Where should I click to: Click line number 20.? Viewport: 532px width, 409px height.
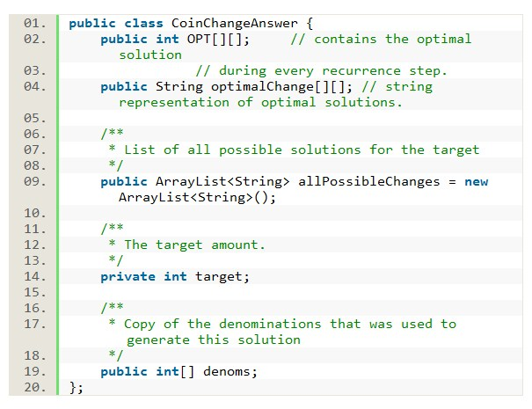[34, 387]
